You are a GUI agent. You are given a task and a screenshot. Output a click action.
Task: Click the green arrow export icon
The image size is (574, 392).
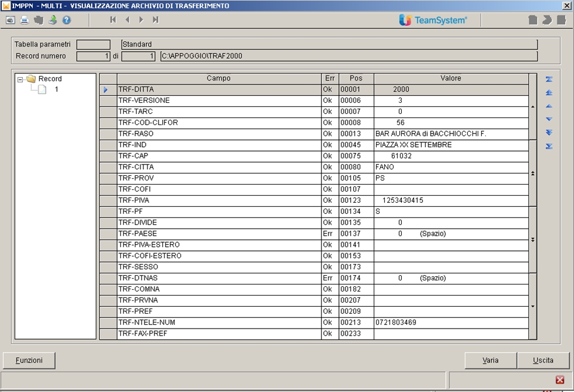coord(53,20)
